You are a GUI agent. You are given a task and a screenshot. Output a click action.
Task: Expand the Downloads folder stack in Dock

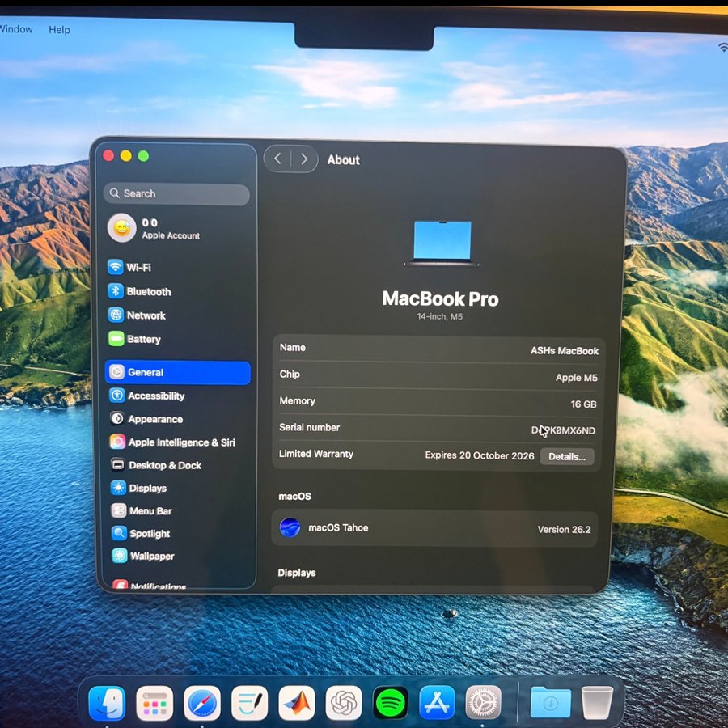click(x=550, y=702)
